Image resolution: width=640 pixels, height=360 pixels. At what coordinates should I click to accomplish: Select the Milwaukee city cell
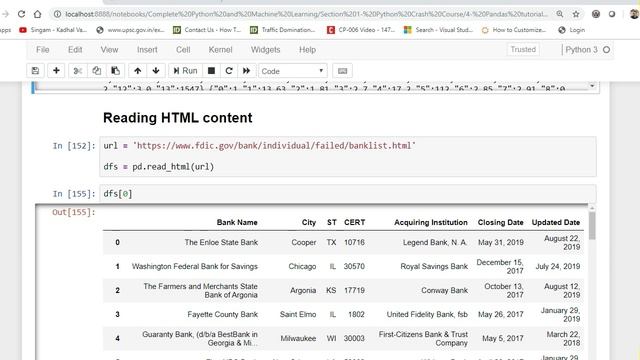(298, 338)
